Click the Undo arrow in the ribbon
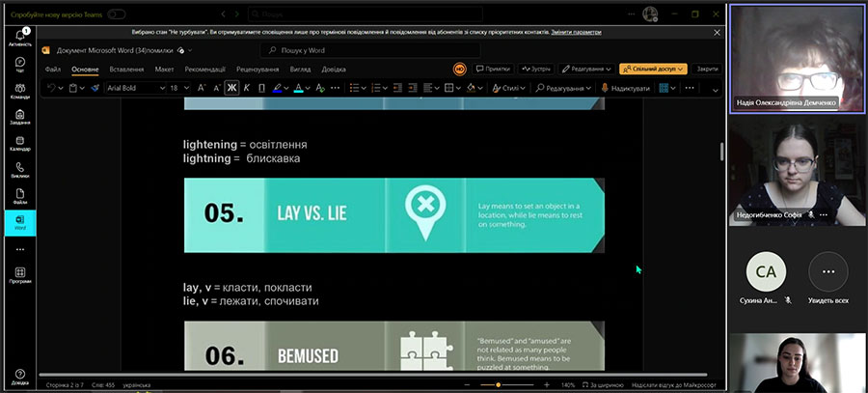 [x=52, y=88]
